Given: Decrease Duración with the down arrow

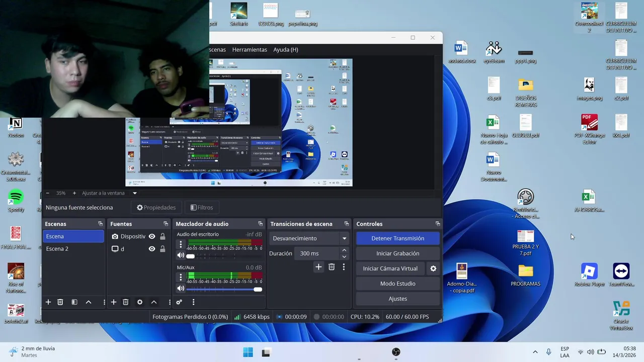Looking at the screenshot, I should tap(344, 256).
